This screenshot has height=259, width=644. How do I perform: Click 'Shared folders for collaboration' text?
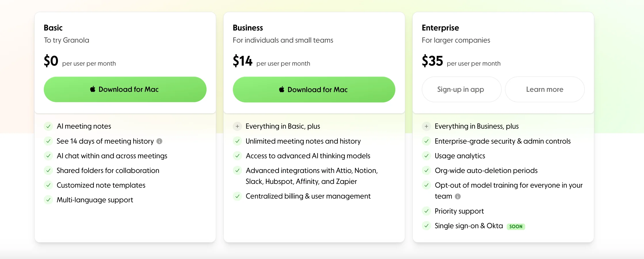[108, 170]
